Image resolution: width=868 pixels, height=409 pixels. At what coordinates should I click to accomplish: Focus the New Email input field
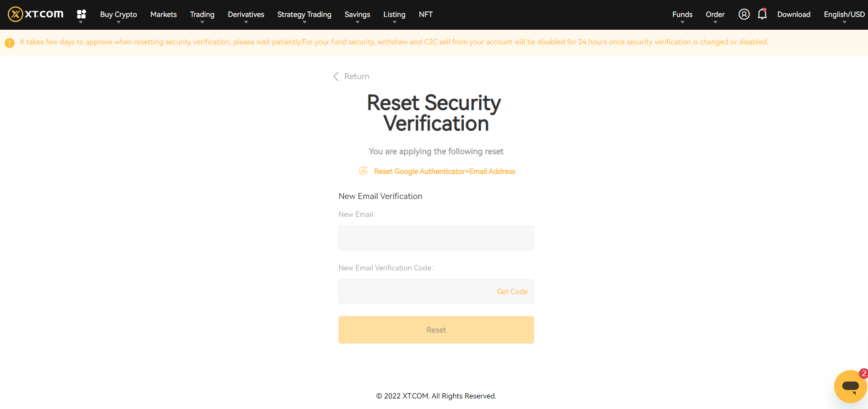(x=436, y=238)
